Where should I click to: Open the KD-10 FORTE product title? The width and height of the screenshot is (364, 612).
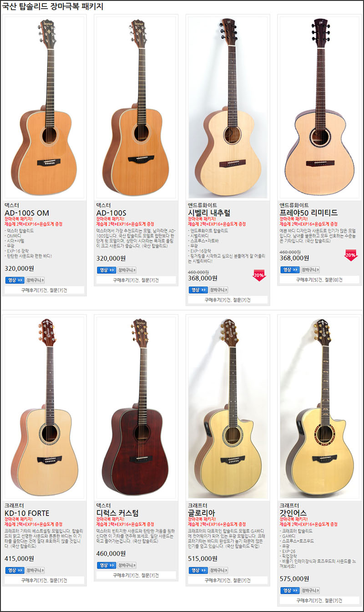click(x=27, y=513)
